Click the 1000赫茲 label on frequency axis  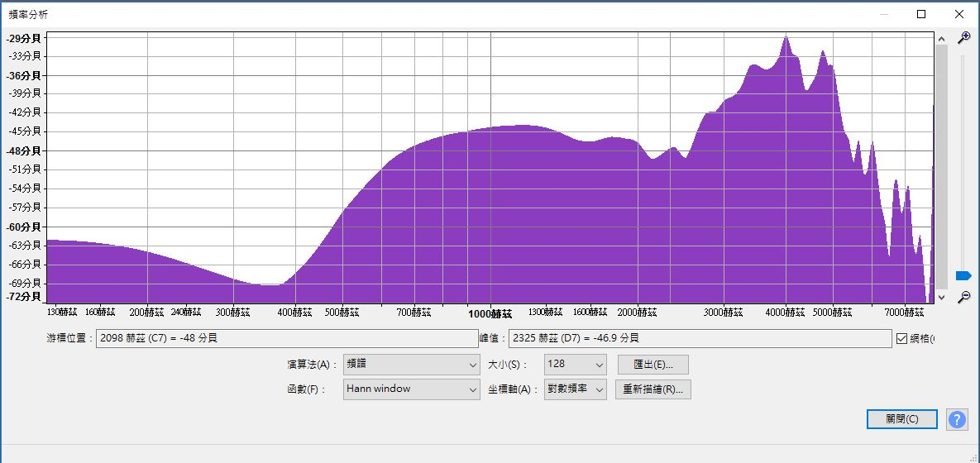click(x=490, y=314)
